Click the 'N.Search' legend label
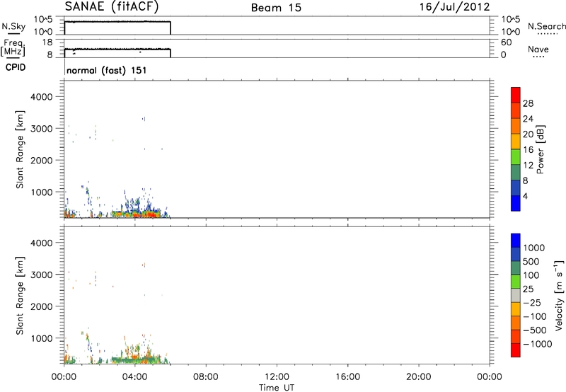566x392 pixels. (x=546, y=26)
